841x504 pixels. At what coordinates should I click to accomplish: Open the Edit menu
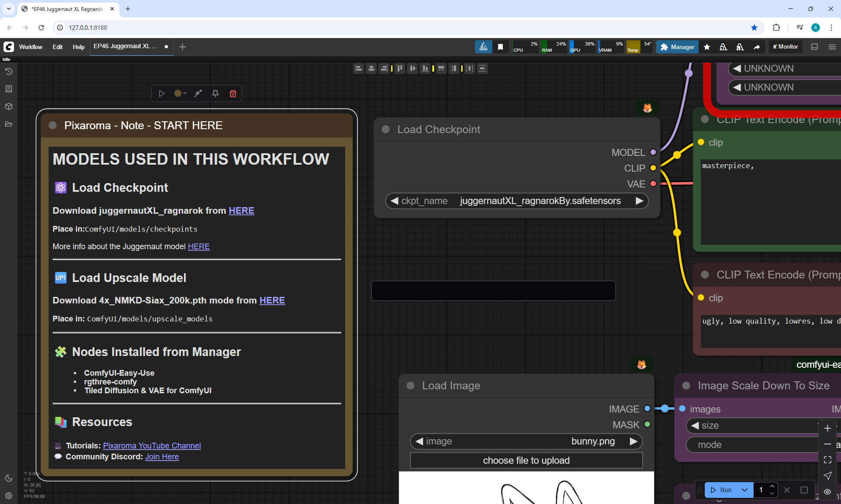coord(57,47)
